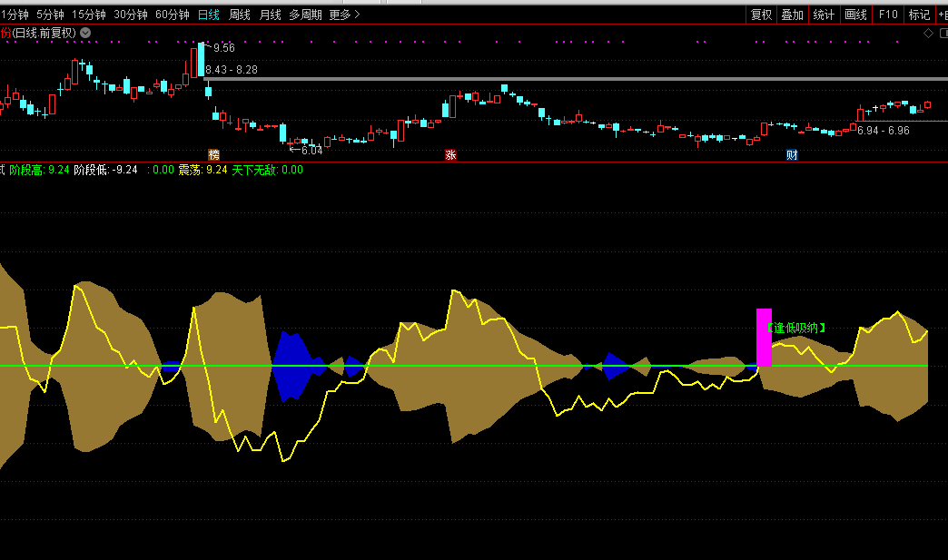The image size is (948, 560).
Task: Open the 标记 marking tool
Action: tap(919, 15)
